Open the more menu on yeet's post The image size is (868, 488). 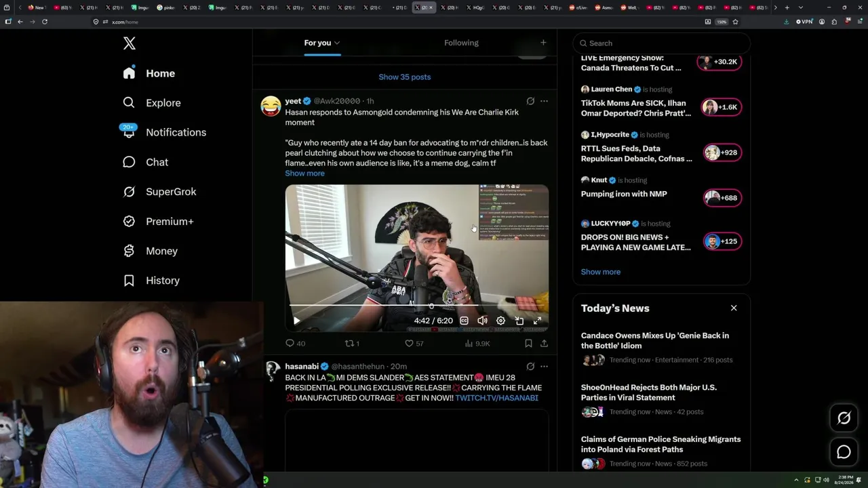(x=544, y=101)
